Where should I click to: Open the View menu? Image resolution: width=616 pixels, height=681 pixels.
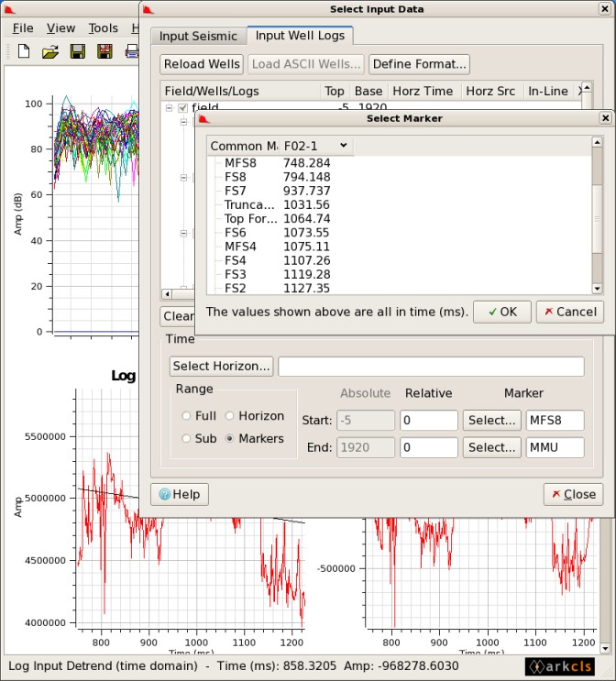[x=60, y=28]
